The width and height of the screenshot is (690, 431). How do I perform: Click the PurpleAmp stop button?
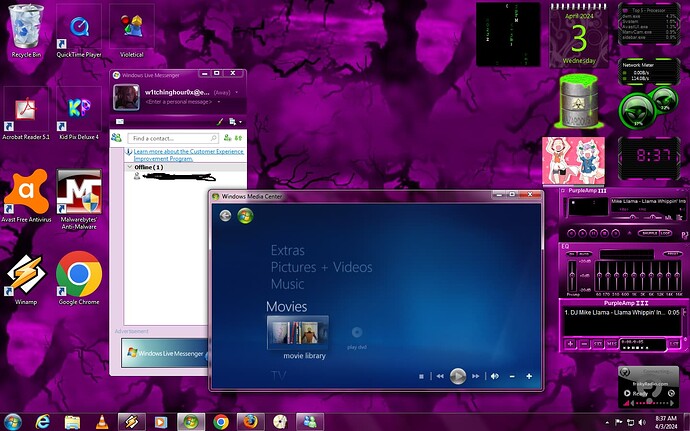pyautogui.click(x=605, y=233)
